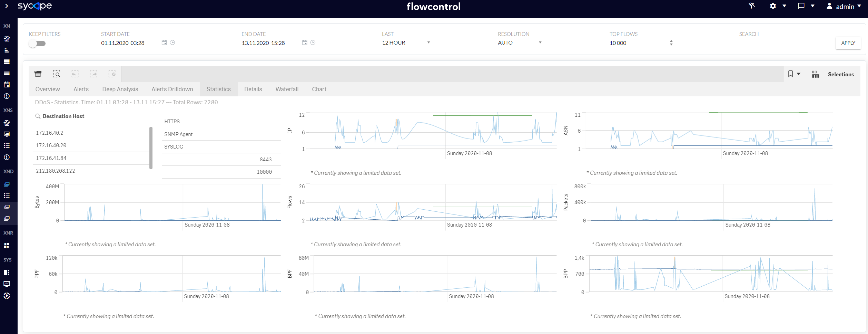868x334 pixels.
Task: Click the step back selection icon
Action: click(75, 74)
